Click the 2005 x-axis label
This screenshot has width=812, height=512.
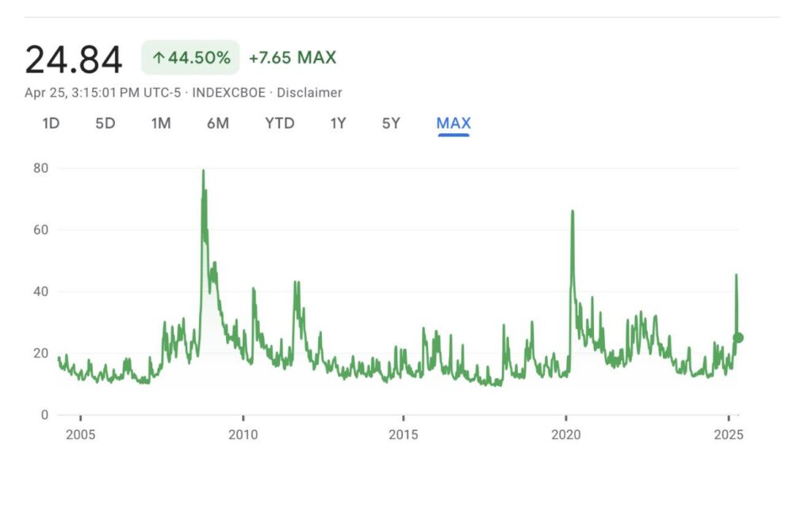(80, 434)
